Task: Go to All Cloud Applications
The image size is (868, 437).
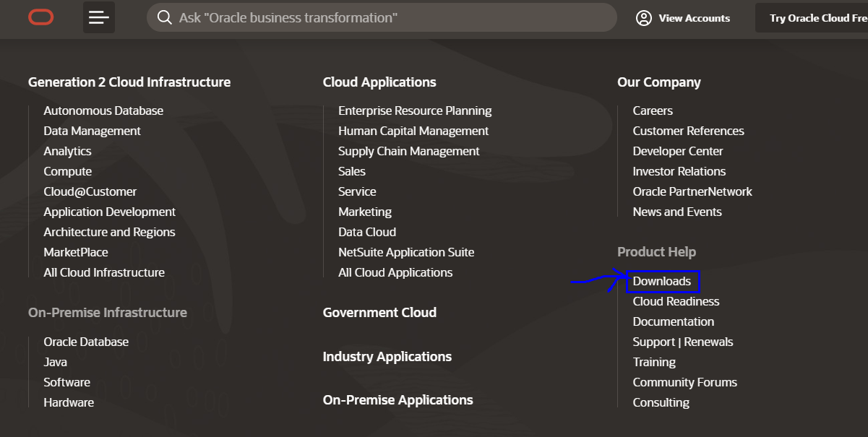Action: click(395, 272)
